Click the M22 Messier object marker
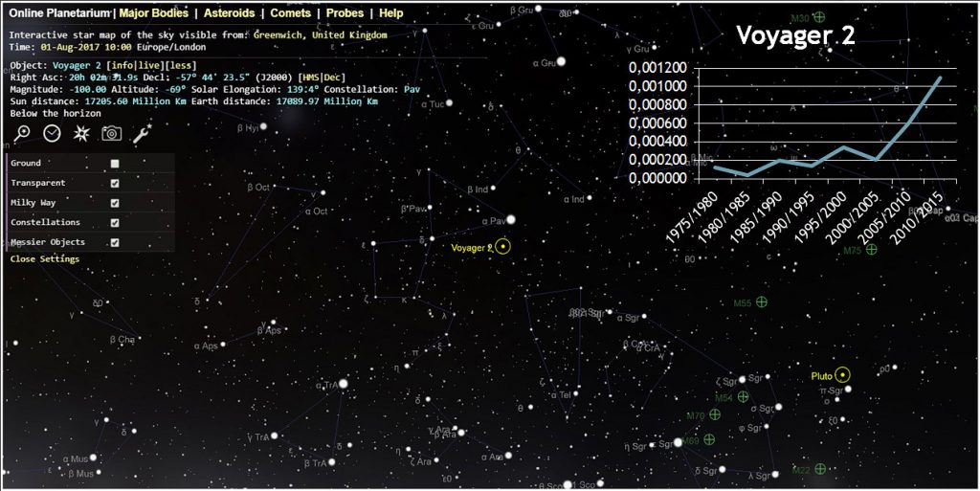This screenshot has width=980, height=491. [x=820, y=469]
